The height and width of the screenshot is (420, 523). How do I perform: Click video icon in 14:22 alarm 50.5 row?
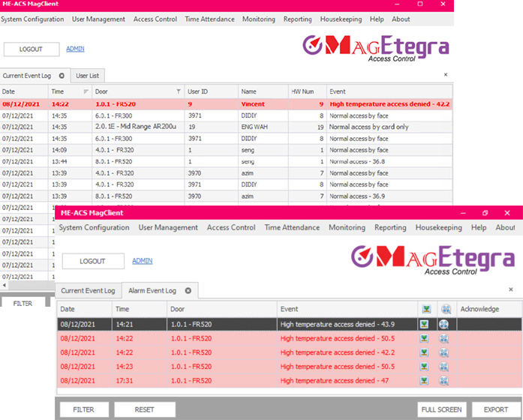coord(443,339)
